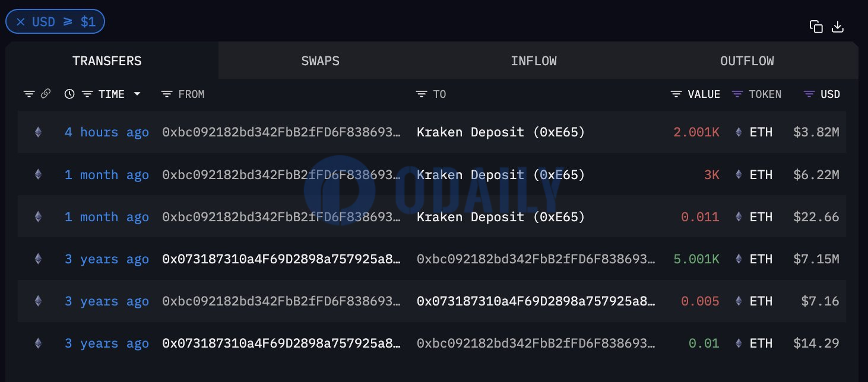Click the link icon in header row
The image size is (868, 382).
(x=46, y=94)
